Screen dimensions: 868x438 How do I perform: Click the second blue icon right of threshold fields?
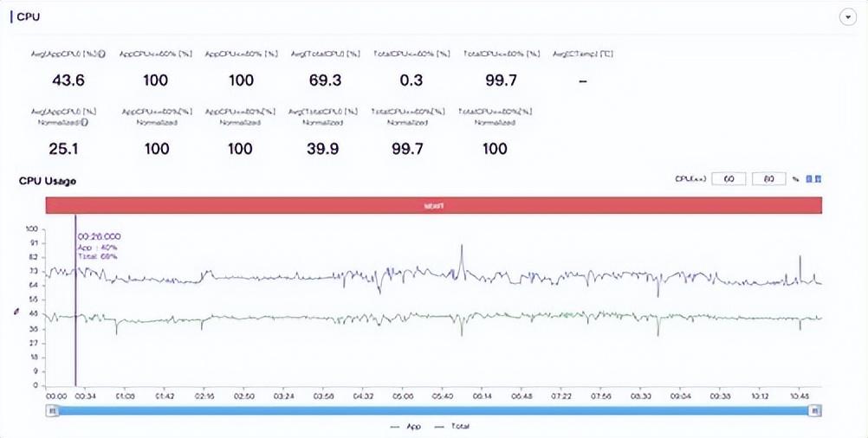coord(819,179)
